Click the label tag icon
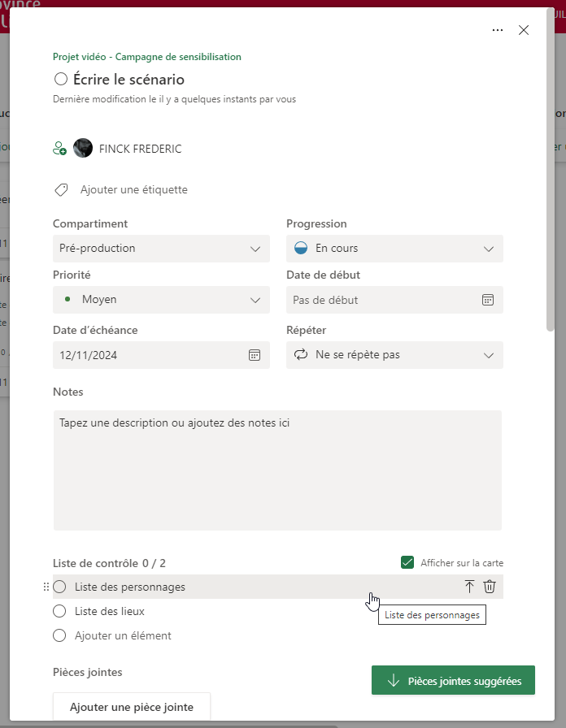 tap(61, 189)
